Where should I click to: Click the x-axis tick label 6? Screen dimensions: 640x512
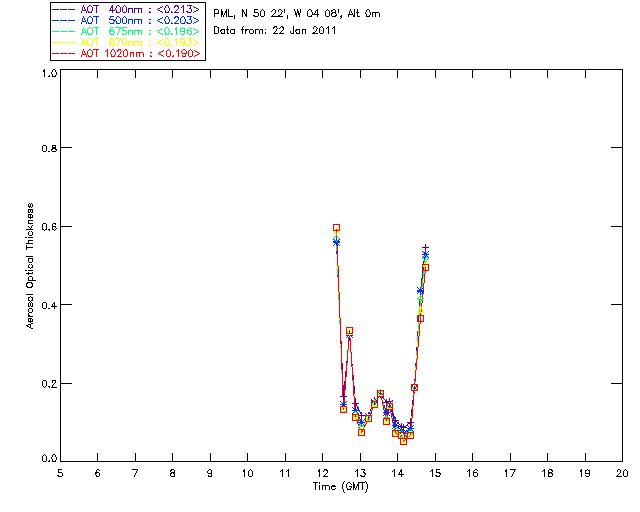(98, 473)
